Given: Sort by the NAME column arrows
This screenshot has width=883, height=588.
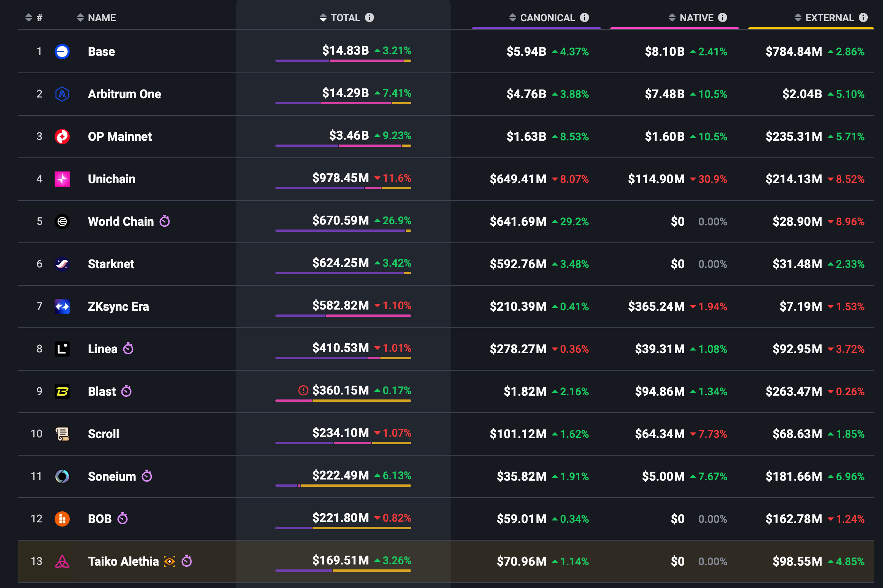Looking at the screenshot, I should click(x=80, y=17).
